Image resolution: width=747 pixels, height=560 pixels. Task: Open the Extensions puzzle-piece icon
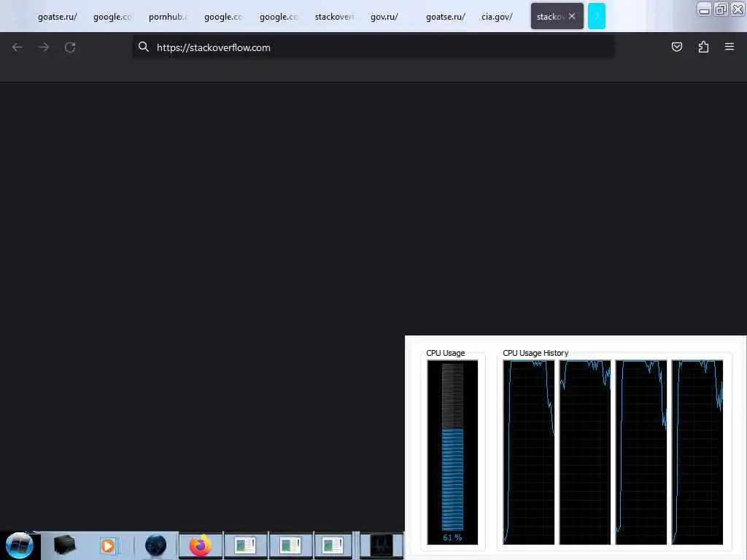[x=703, y=47]
